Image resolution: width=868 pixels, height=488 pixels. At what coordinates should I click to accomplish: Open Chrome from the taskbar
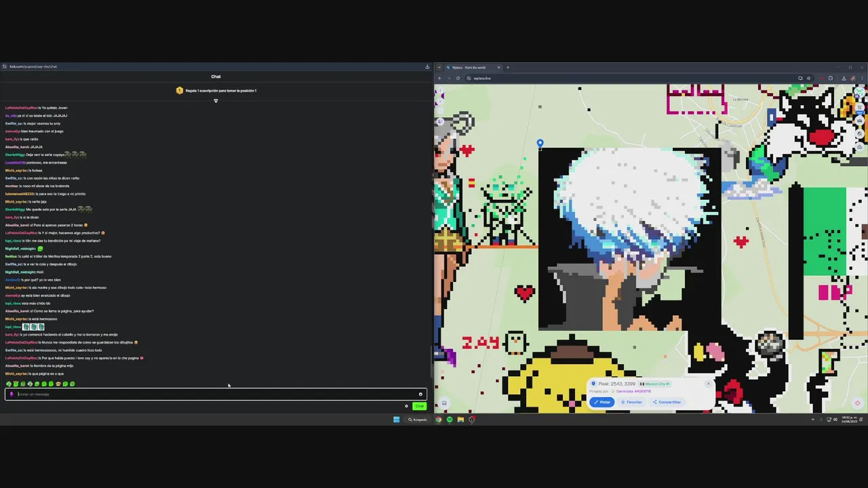click(x=438, y=420)
